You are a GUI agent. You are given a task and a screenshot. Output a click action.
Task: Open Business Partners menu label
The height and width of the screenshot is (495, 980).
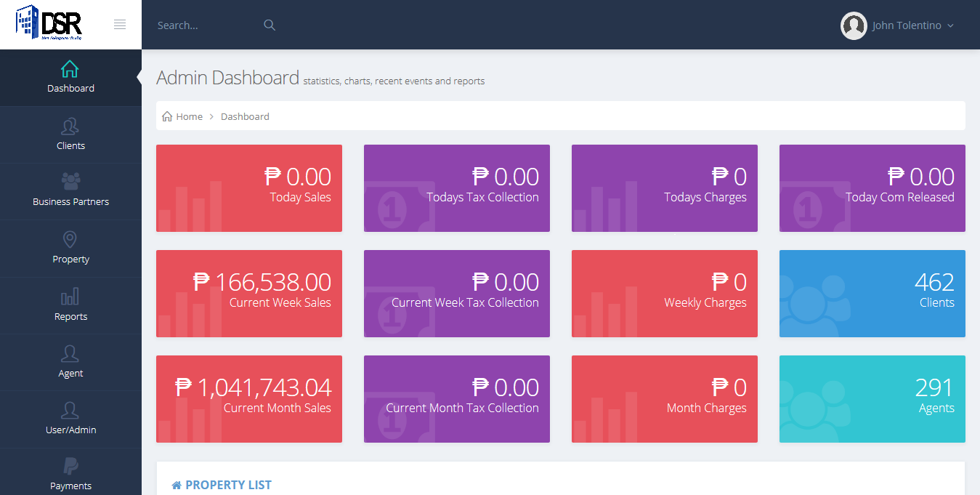click(x=70, y=201)
